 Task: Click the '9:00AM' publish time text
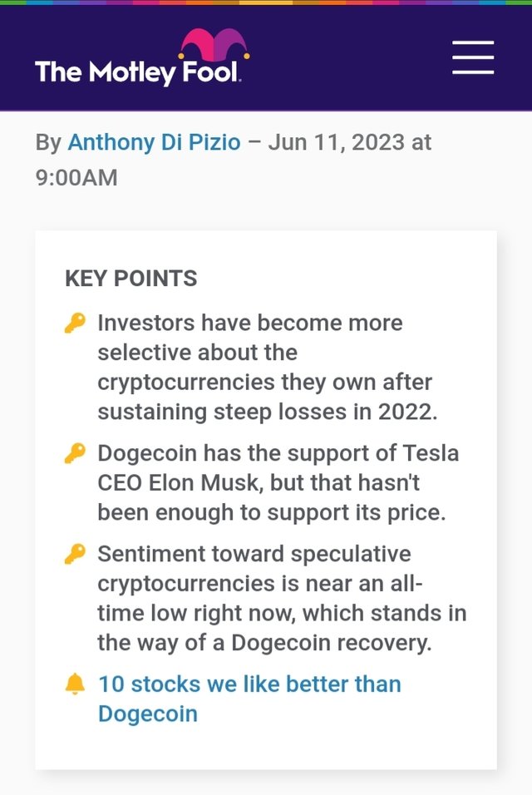76,178
